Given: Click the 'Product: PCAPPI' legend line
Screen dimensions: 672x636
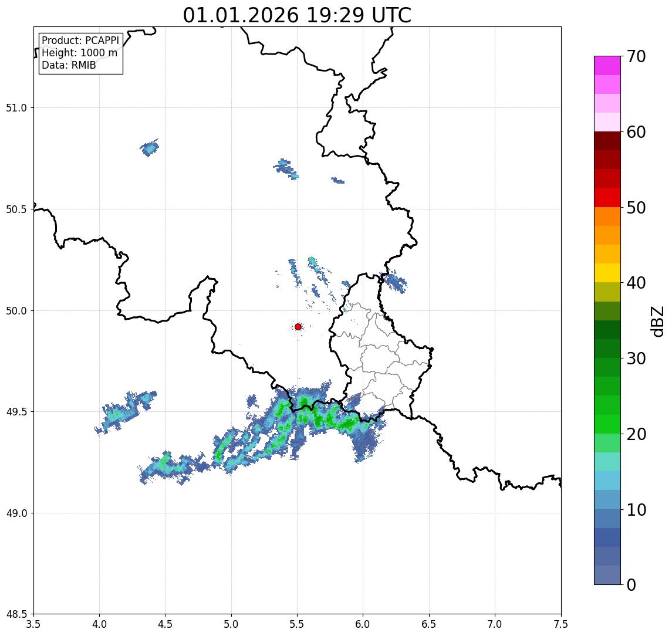Looking at the screenshot, I should [x=80, y=40].
